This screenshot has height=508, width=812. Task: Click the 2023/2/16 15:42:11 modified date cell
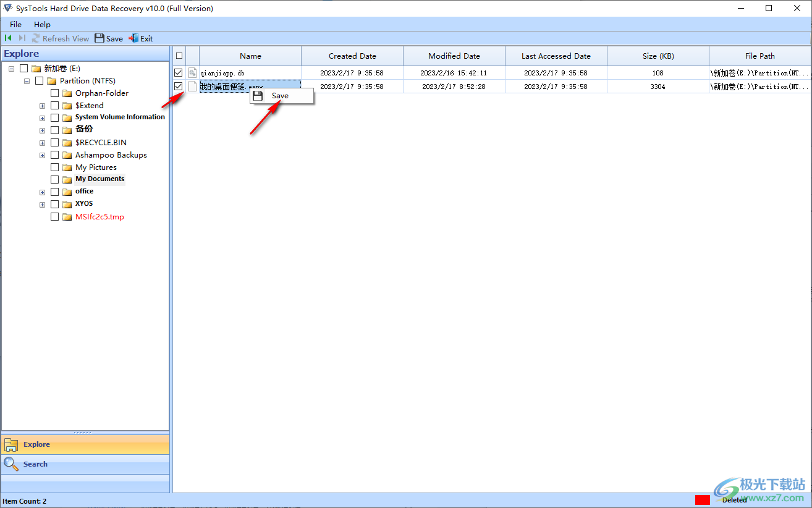454,73
